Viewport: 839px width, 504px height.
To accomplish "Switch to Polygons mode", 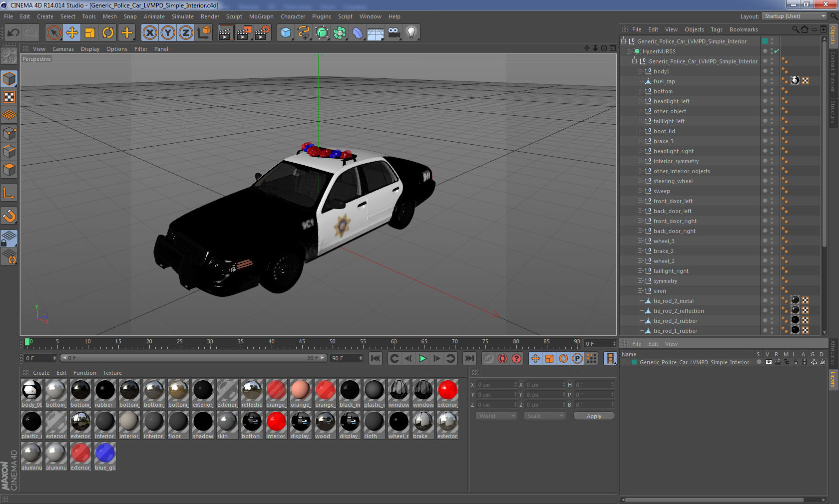I will [9, 170].
